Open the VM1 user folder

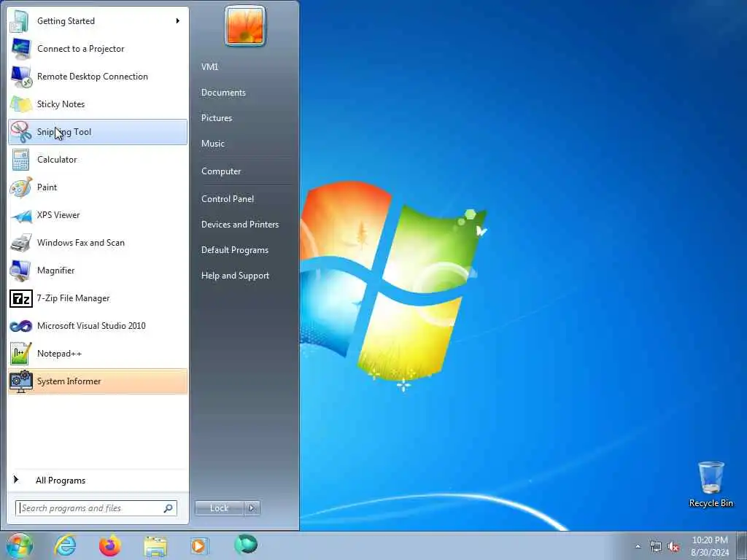pyautogui.click(x=209, y=67)
